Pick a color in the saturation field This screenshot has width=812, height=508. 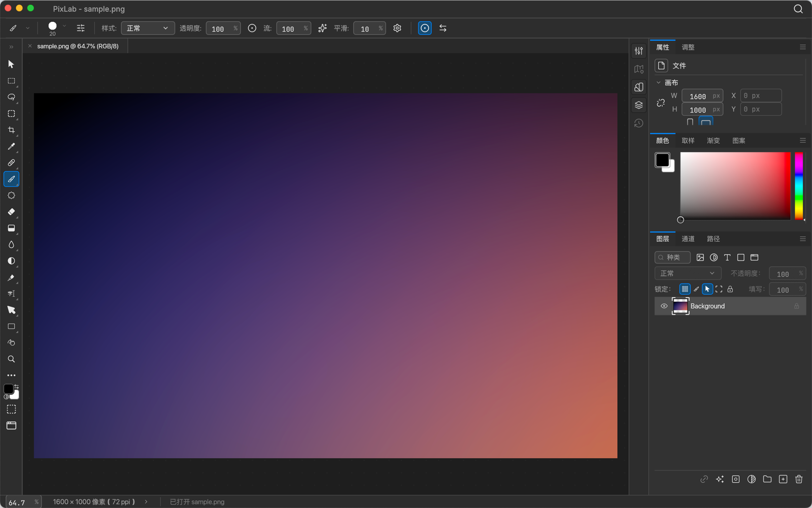point(735,186)
